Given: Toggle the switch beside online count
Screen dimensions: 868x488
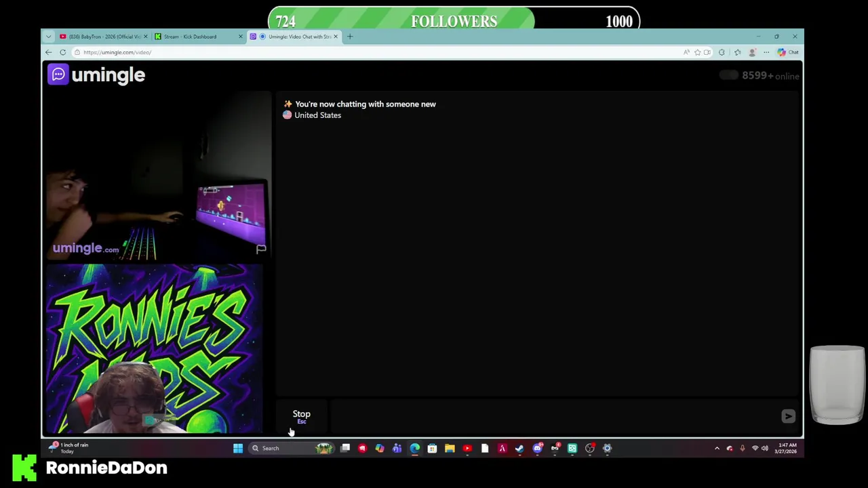Looking at the screenshot, I should (728, 75).
